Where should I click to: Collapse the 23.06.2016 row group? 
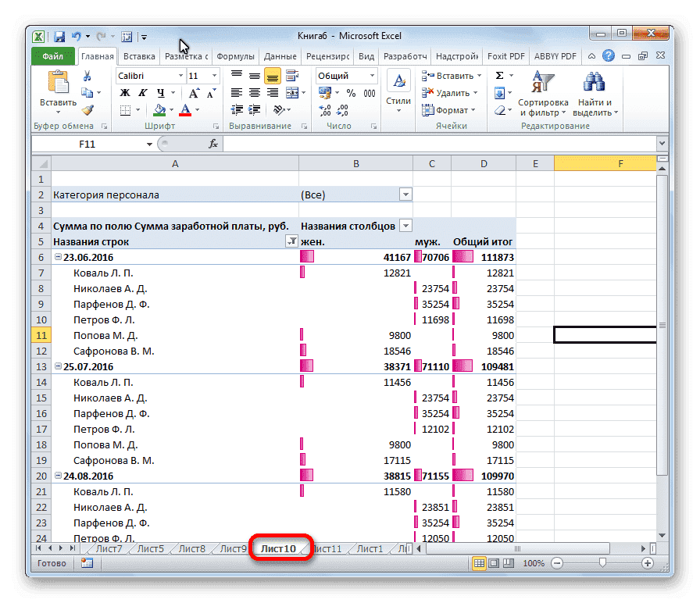click(58, 255)
